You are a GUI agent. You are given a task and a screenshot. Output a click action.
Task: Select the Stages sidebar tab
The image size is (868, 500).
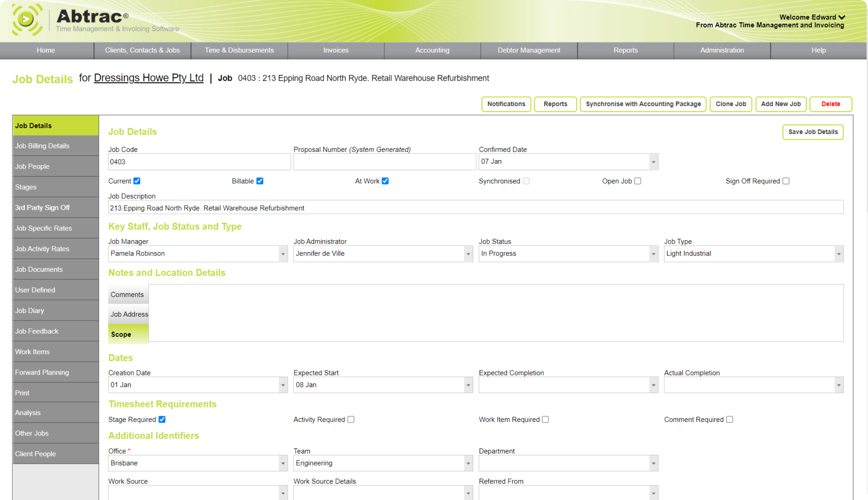click(56, 187)
